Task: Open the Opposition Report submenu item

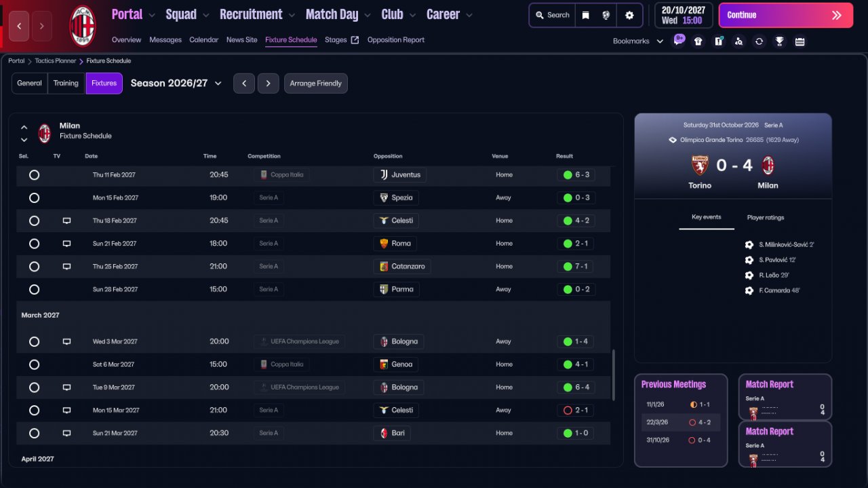Action: pos(396,40)
